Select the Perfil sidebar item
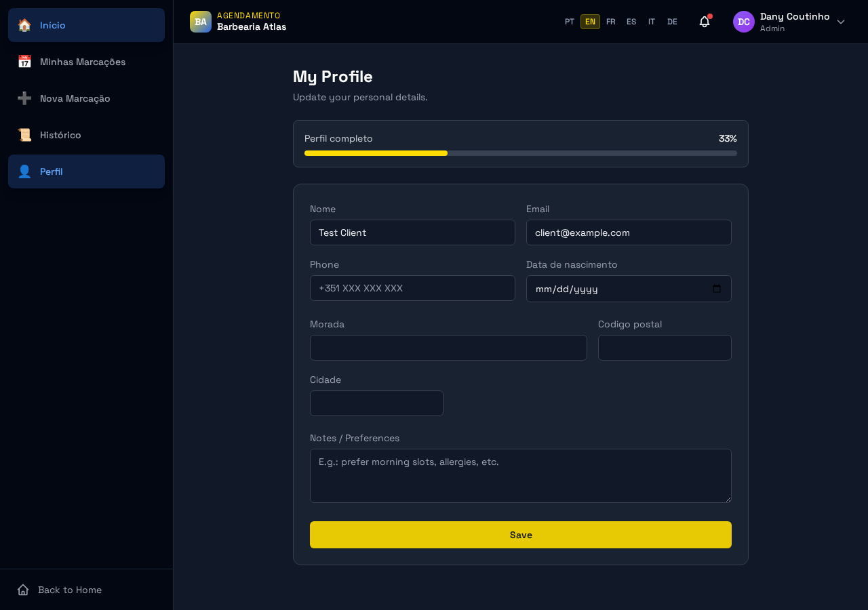The image size is (868, 610). click(x=86, y=171)
